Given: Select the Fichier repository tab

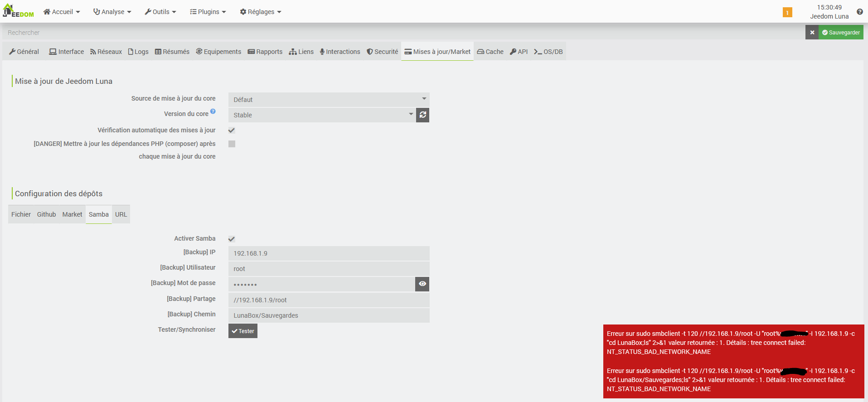Looking at the screenshot, I should [x=21, y=214].
